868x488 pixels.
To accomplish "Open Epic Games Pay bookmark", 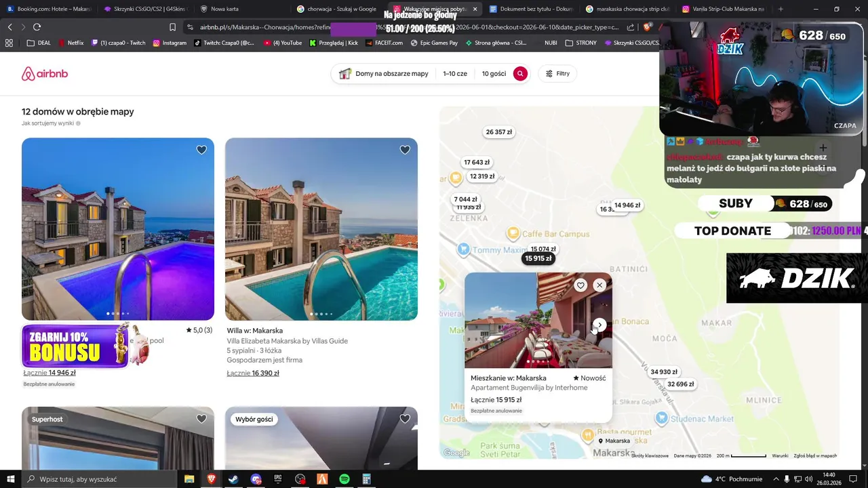I will click(x=435, y=43).
